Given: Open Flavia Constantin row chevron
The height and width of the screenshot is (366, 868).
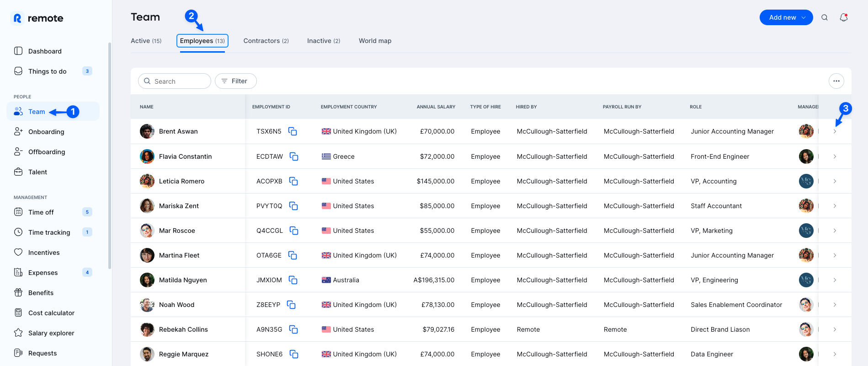Looking at the screenshot, I should coord(835,156).
